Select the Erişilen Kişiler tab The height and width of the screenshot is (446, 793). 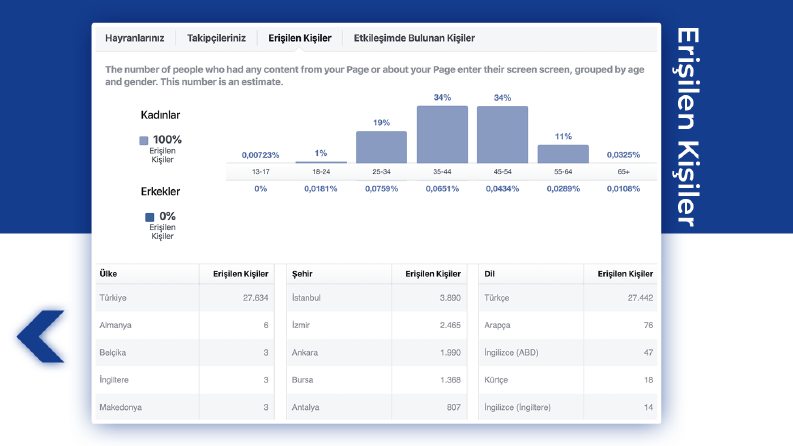point(300,38)
